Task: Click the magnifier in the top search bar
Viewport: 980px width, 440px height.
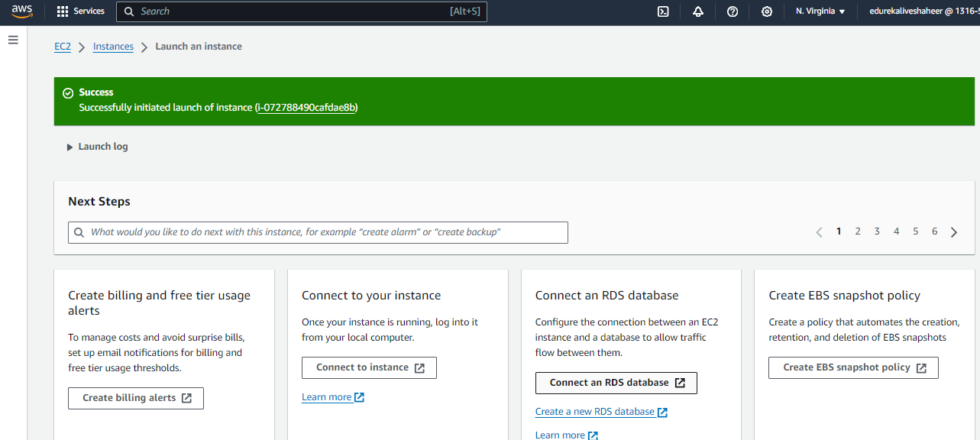Action: pos(128,11)
